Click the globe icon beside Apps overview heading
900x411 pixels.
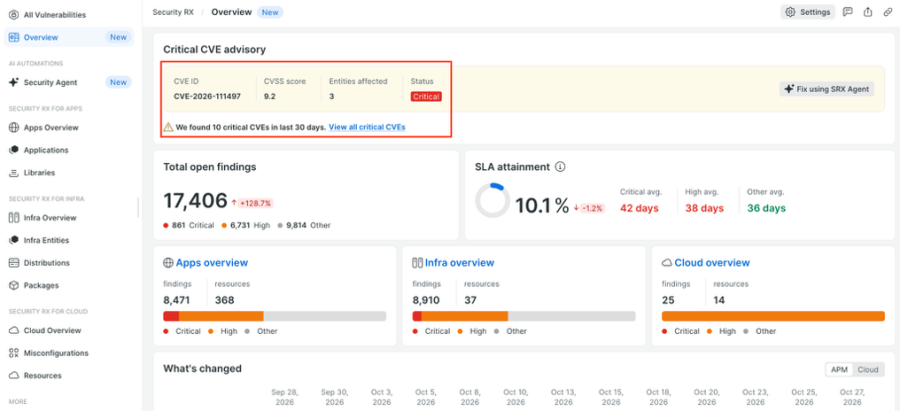[168, 263]
